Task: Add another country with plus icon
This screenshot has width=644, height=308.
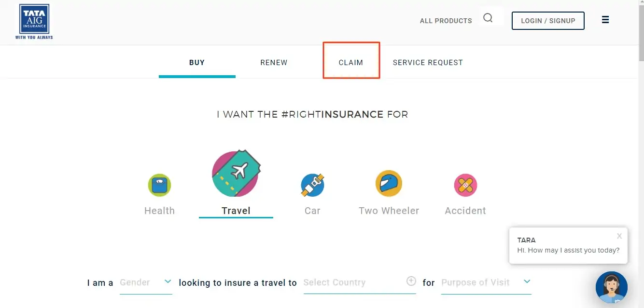Action: click(x=411, y=281)
